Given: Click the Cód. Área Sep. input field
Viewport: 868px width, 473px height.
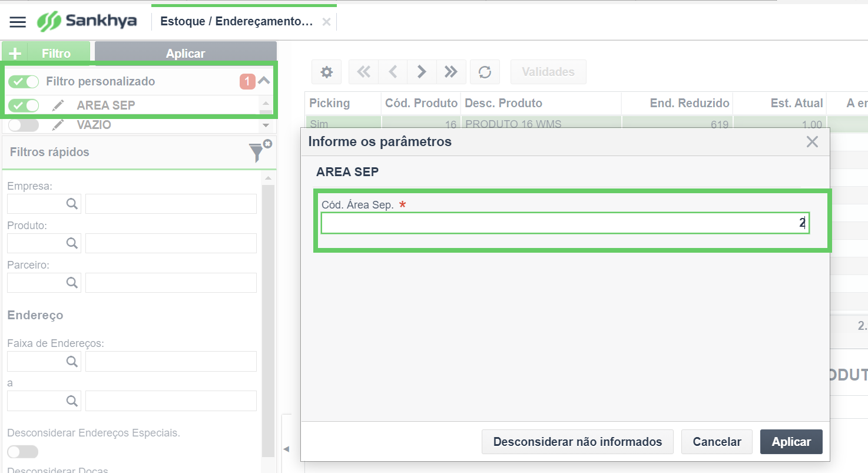Looking at the screenshot, I should (x=565, y=223).
